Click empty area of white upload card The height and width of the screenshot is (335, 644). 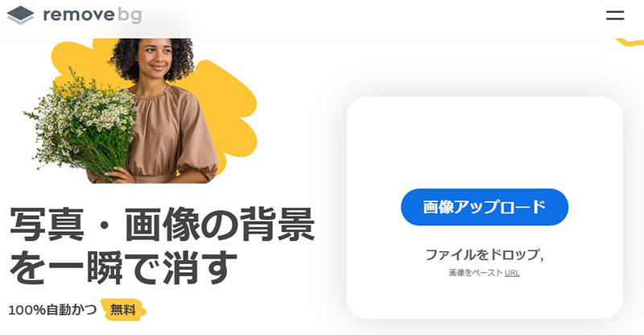(x=485, y=144)
